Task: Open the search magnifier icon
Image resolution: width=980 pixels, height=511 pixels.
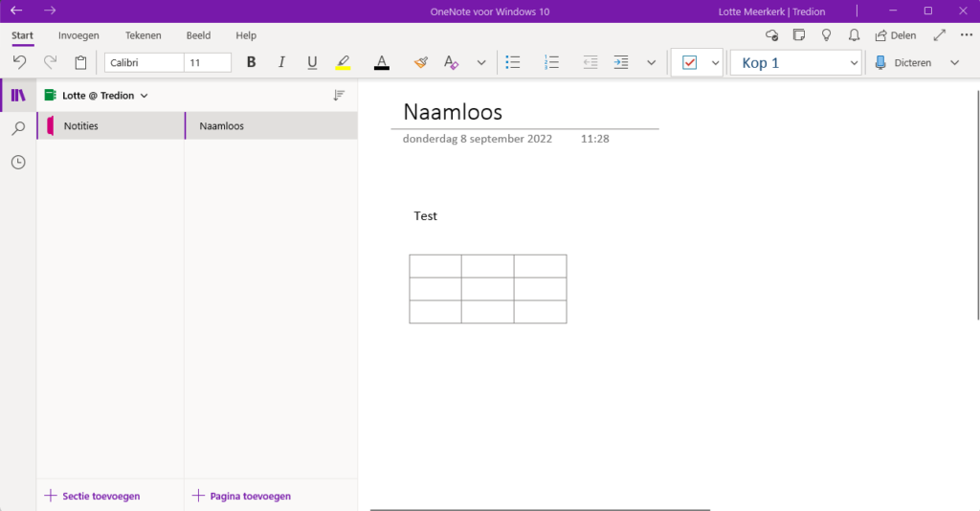Action: click(18, 128)
